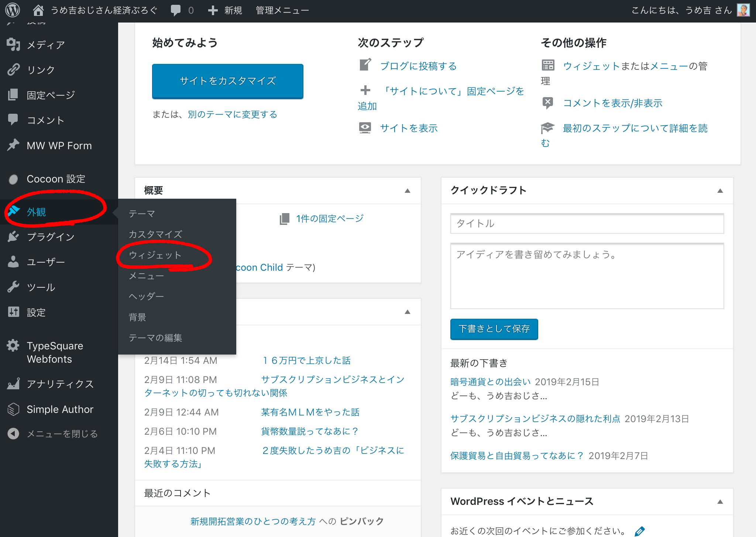Click the 下書きとして保存 button

(x=494, y=329)
